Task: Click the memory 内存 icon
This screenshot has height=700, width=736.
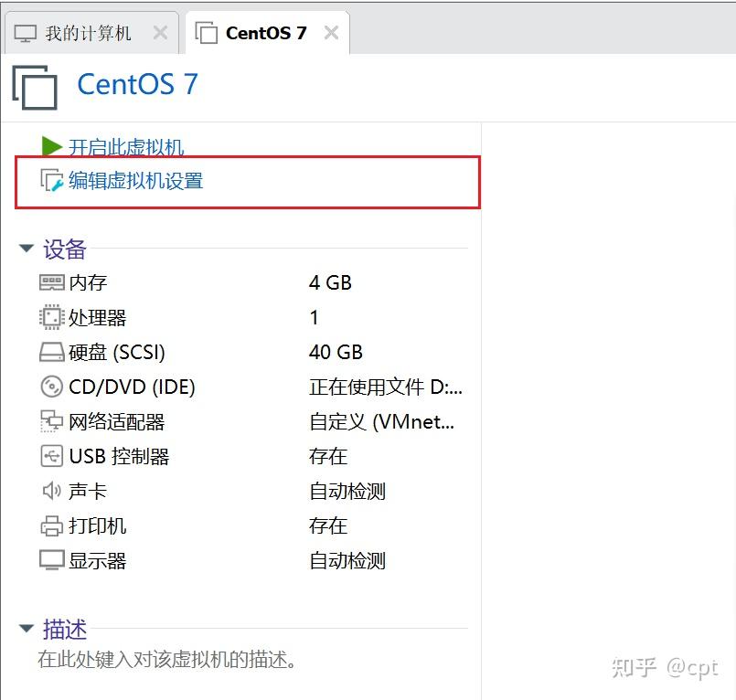Action: pos(51,282)
